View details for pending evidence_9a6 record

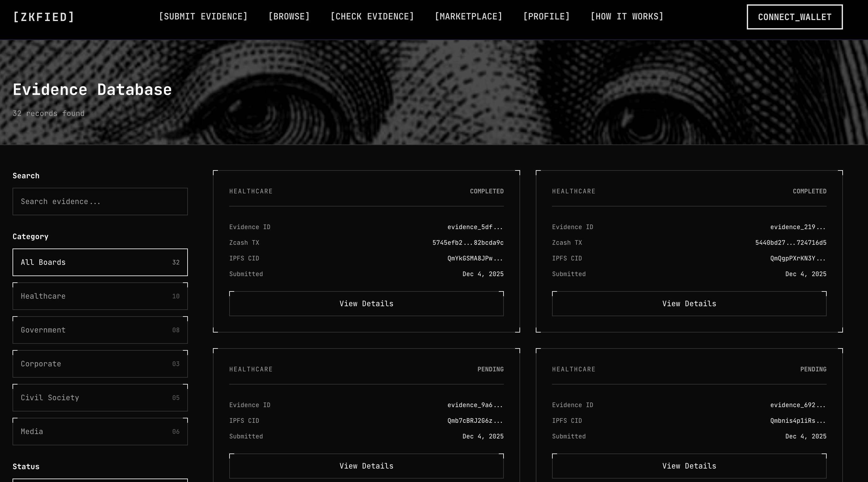[366, 466]
